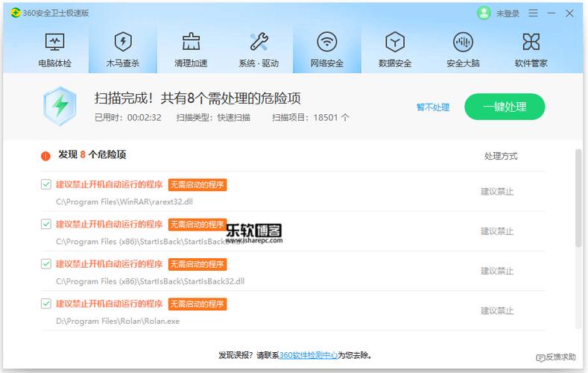The height and width of the screenshot is (373, 588).
Task: Click the green user avatar icon
Action: pyautogui.click(x=484, y=13)
